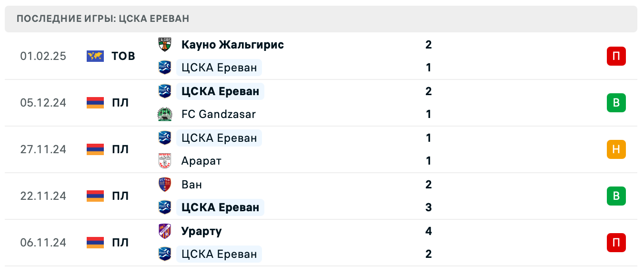Open Арарат team page
The height and width of the screenshot is (275, 644).
[201, 161]
